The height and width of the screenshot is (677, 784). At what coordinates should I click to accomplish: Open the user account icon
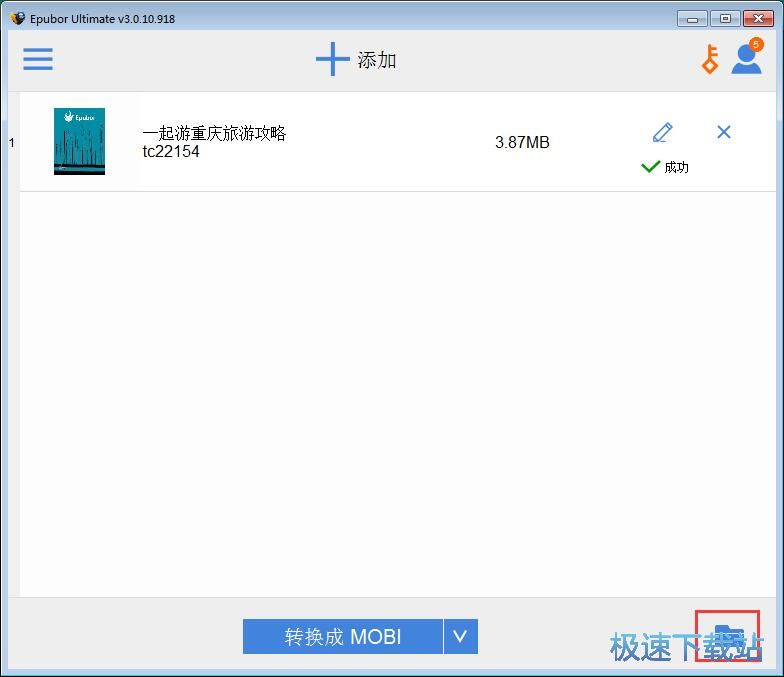(747, 58)
